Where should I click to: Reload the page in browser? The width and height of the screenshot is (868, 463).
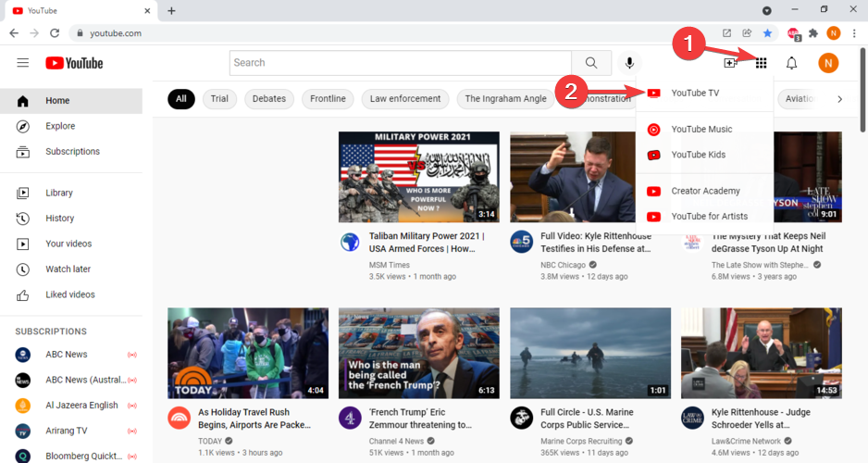tap(55, 33)
